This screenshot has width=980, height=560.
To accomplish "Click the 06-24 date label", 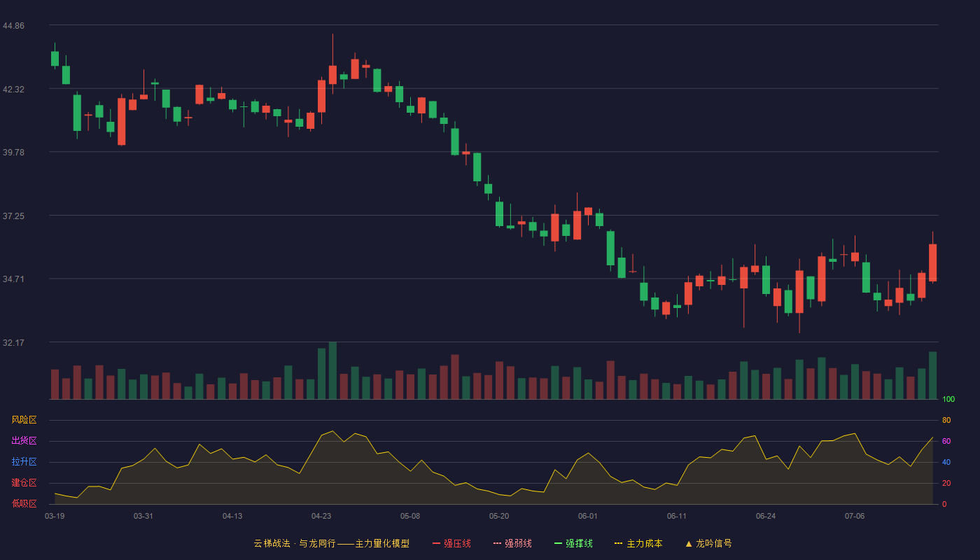I will click(766, 516).
